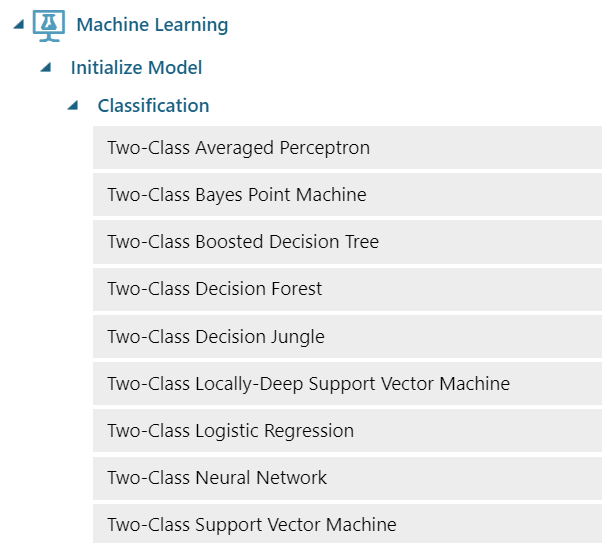Select the Two-Class Neural Network module
This screenshot has width=602, height=543.
point(217,478)
